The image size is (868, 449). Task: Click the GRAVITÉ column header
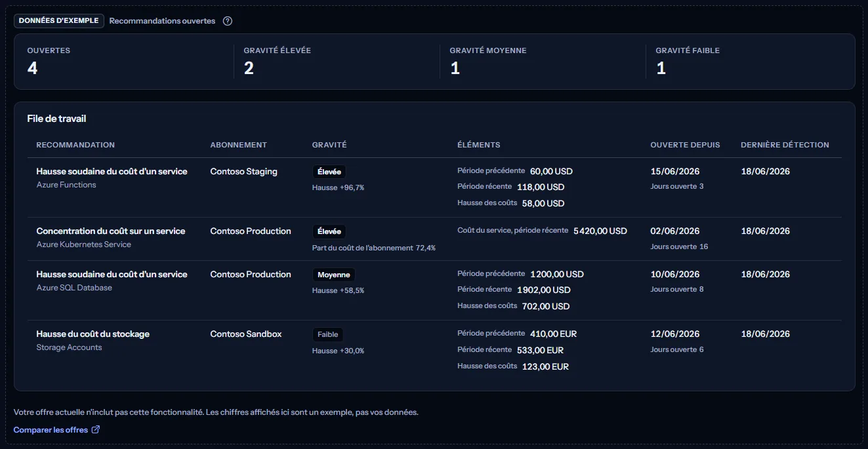(x=329, y=145)
